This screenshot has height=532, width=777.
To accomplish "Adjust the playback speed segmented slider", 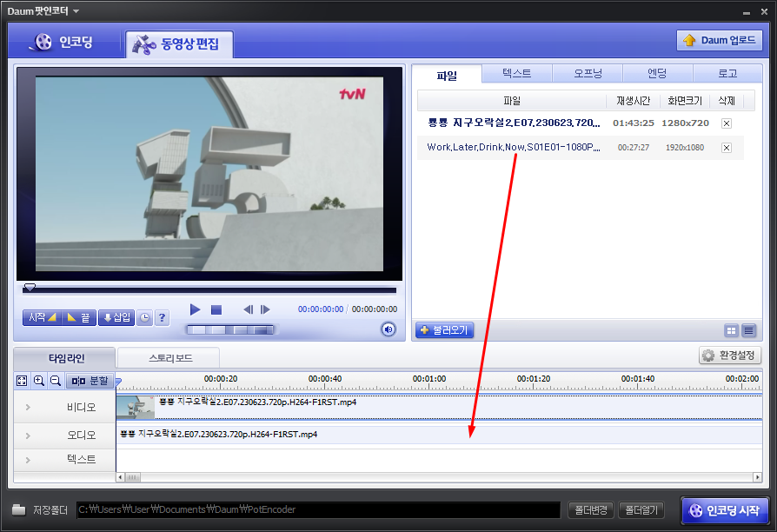I will tap(230, 329).
